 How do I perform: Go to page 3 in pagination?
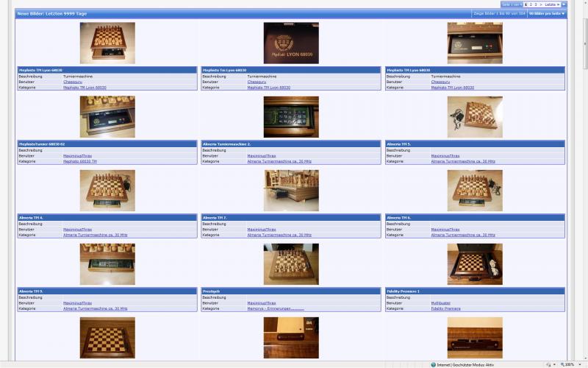[535, 4]
